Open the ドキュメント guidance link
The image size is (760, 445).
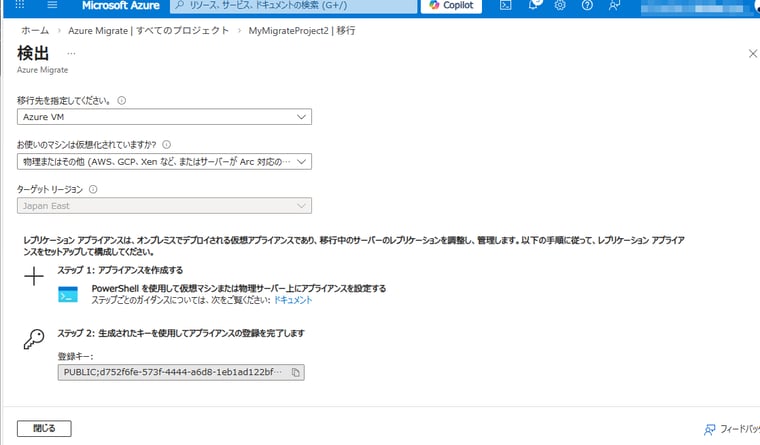click(293, 300)
